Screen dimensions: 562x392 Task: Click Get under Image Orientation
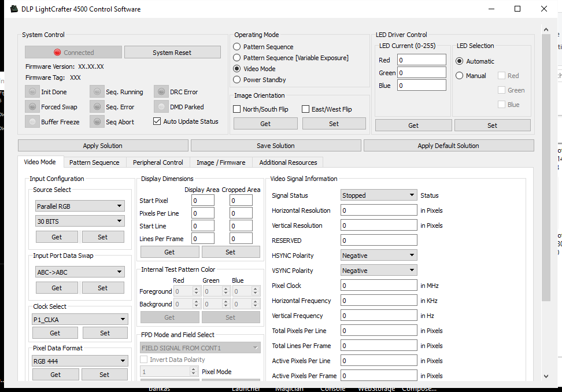pyautogui.click(x=265, y=124)
